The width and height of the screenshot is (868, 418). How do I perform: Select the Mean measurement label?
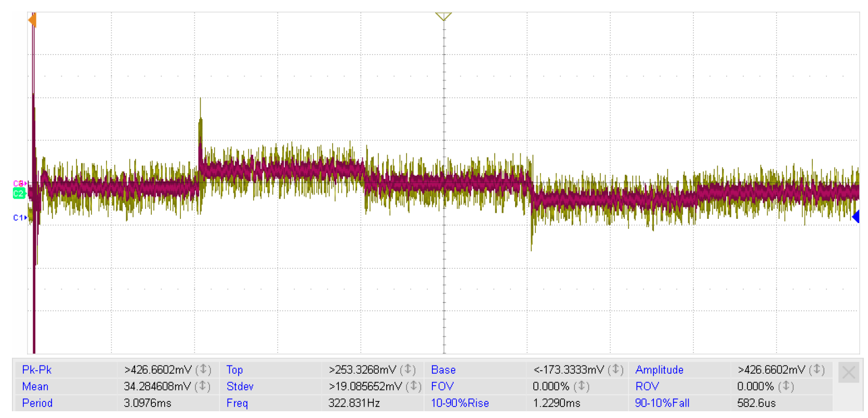35,386
